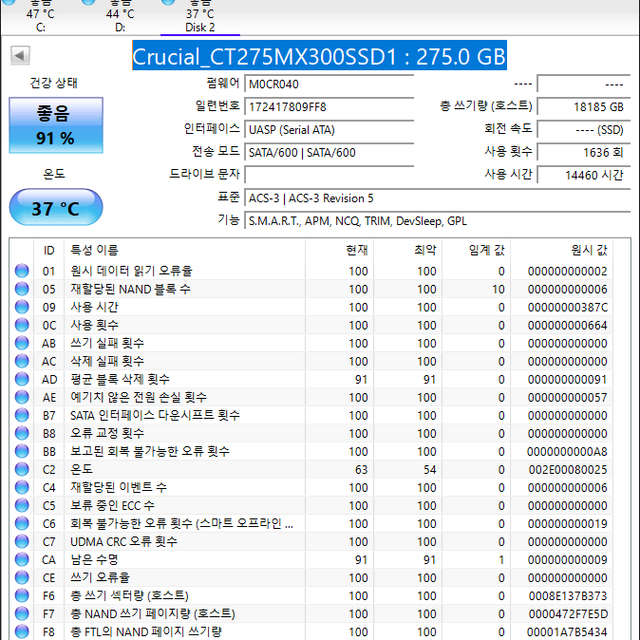Select the UDMA CRC 오류 횟수 row
Screen dimensions: 640x640
(311, 541)
